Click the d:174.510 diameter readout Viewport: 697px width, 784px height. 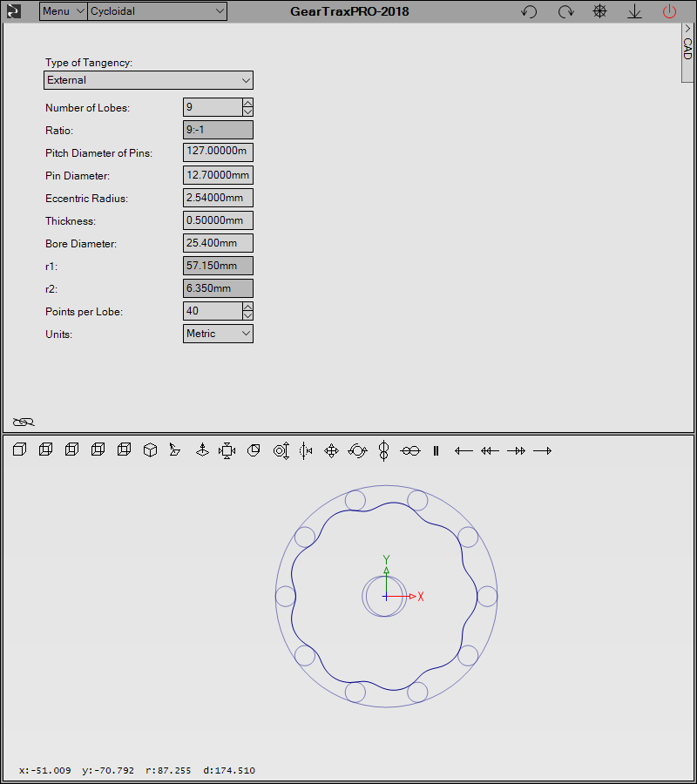click(x=229, y=771)
